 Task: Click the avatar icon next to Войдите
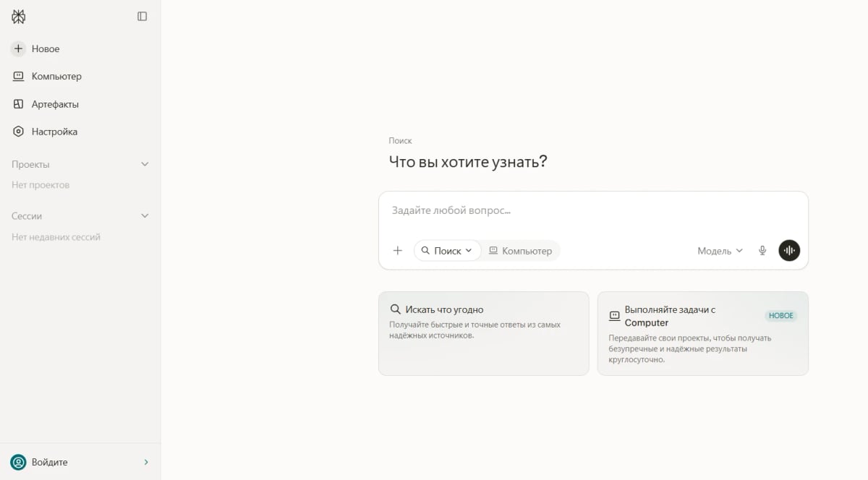coord(18,462)
